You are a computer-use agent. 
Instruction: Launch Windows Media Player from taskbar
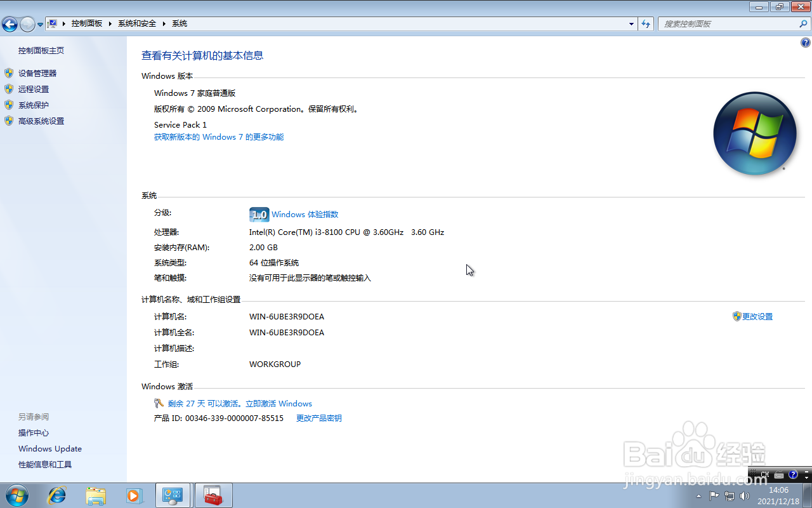pyautogui.click(x=134, y=495)
